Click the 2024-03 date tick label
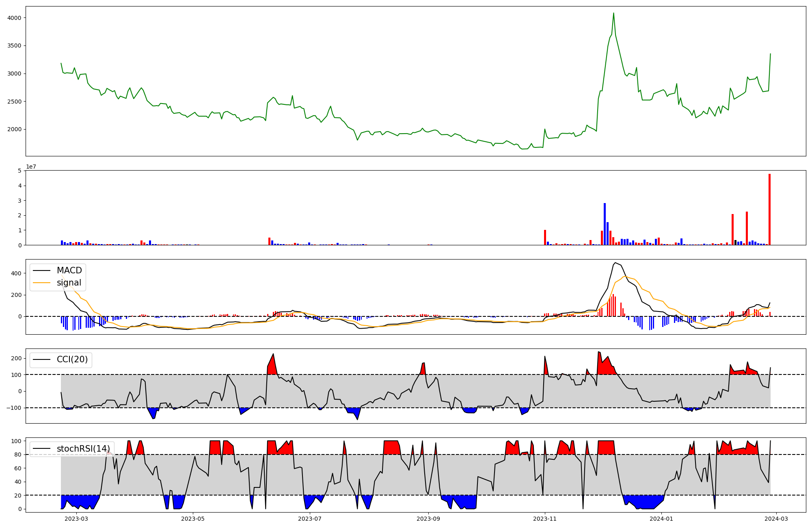Screen dimensions: 812x528 coord(777,518)
